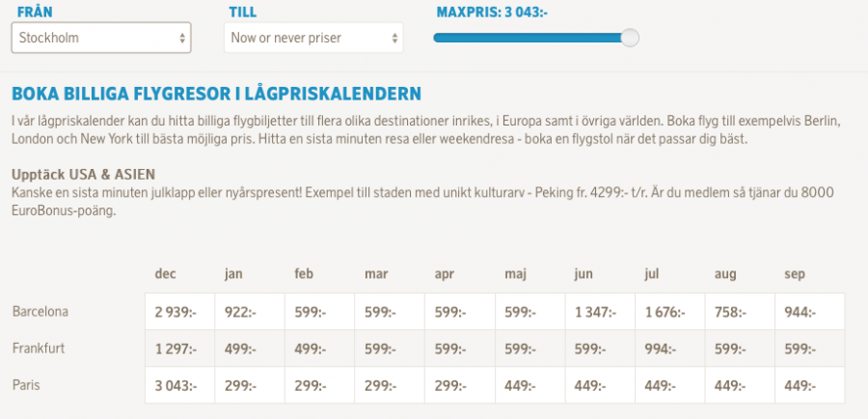
Task: Open the Från Stockholm dropdown
Action: pos(101,38)
